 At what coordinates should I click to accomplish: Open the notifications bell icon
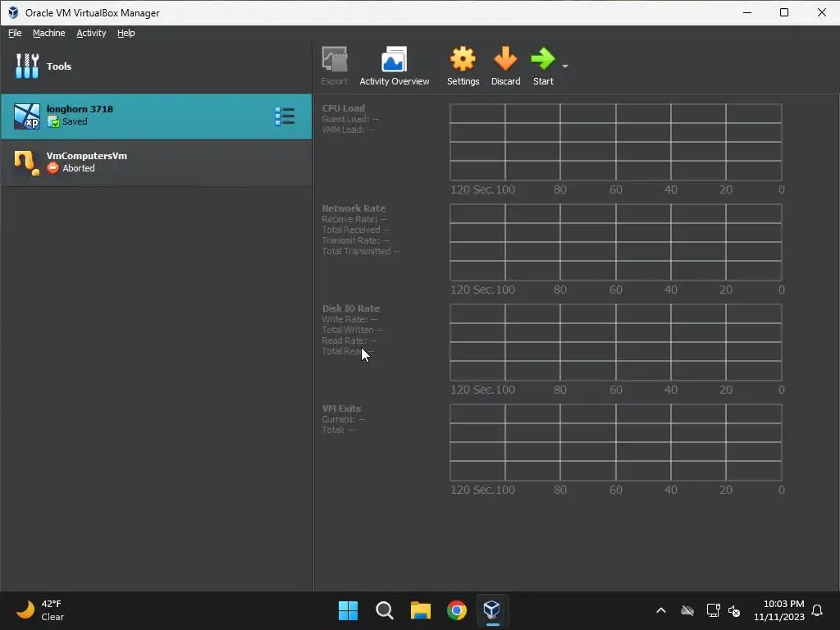tap(817, 610)
